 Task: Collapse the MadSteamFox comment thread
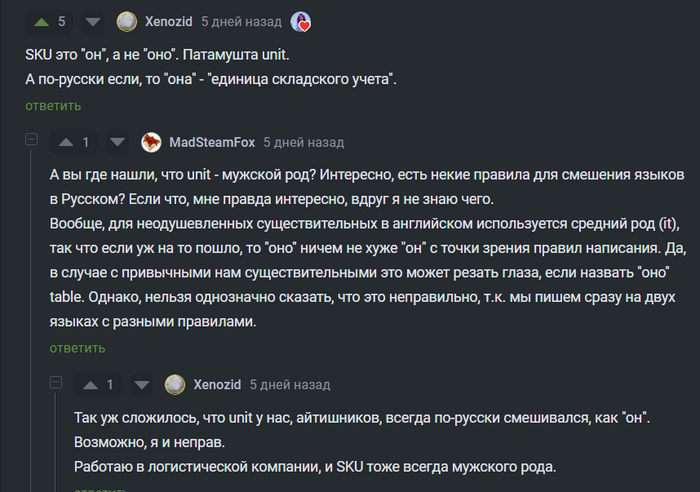(31, 141)
